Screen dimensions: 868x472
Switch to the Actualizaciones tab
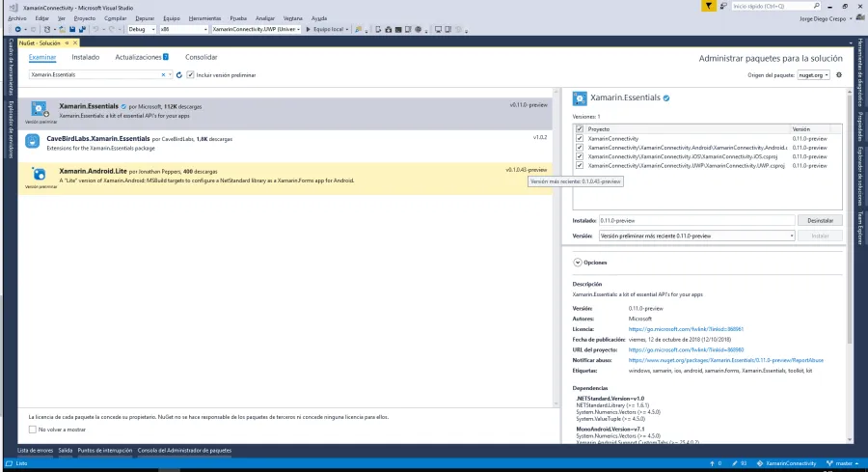(142, 57)
